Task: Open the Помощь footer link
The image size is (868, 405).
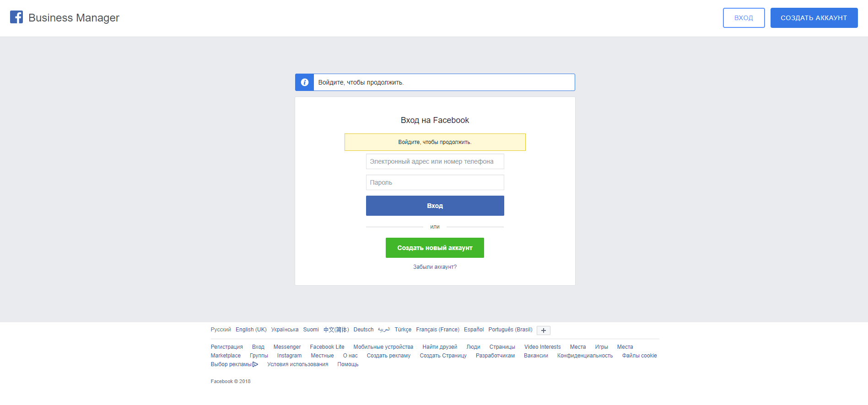Action: tap(348, 364)
